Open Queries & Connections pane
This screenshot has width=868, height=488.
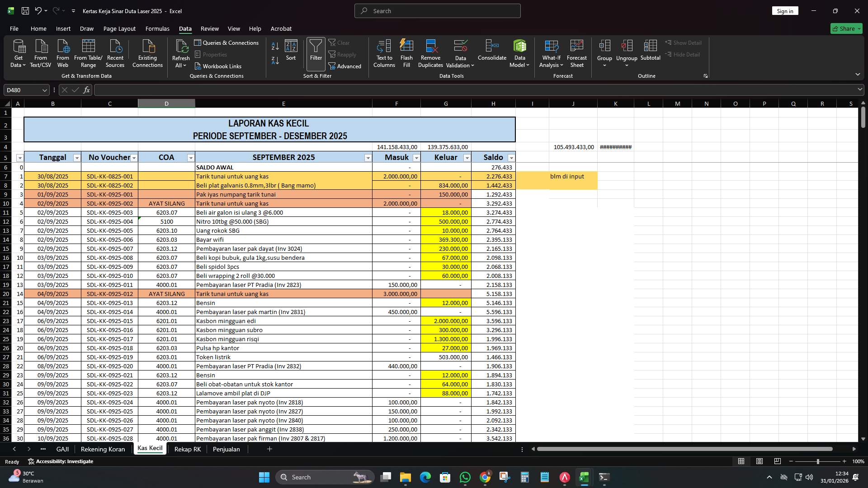tap(227, 42)
